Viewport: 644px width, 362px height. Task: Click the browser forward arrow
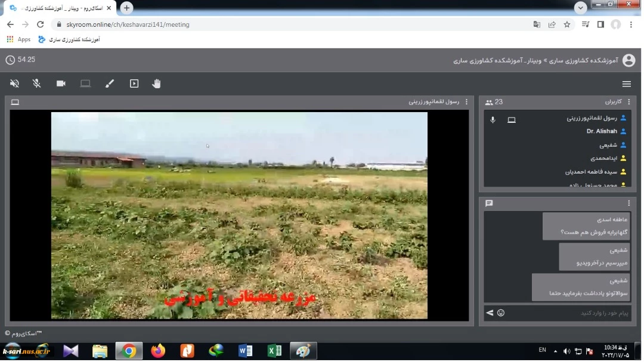point(26,24)
